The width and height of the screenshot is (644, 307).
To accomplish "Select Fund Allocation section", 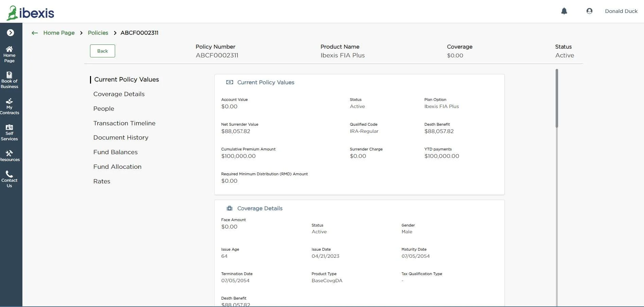I will click(117, 167).
